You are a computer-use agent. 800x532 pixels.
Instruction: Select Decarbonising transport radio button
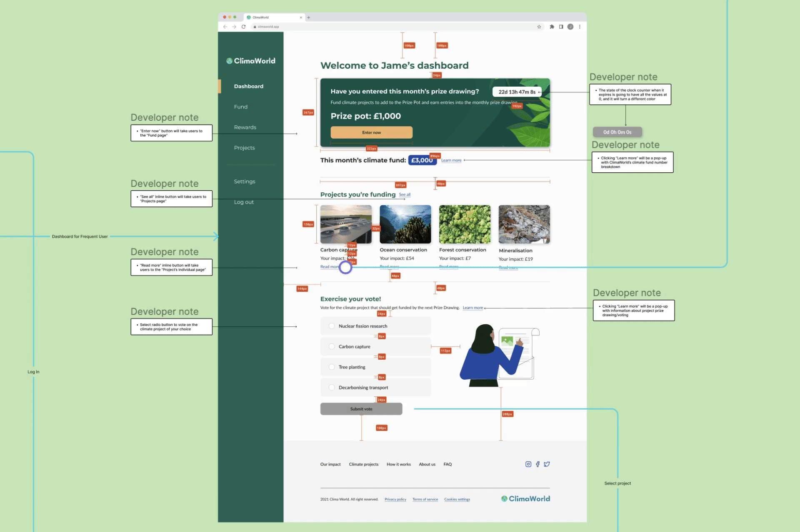pyautogui.click(x=332, y=387)
